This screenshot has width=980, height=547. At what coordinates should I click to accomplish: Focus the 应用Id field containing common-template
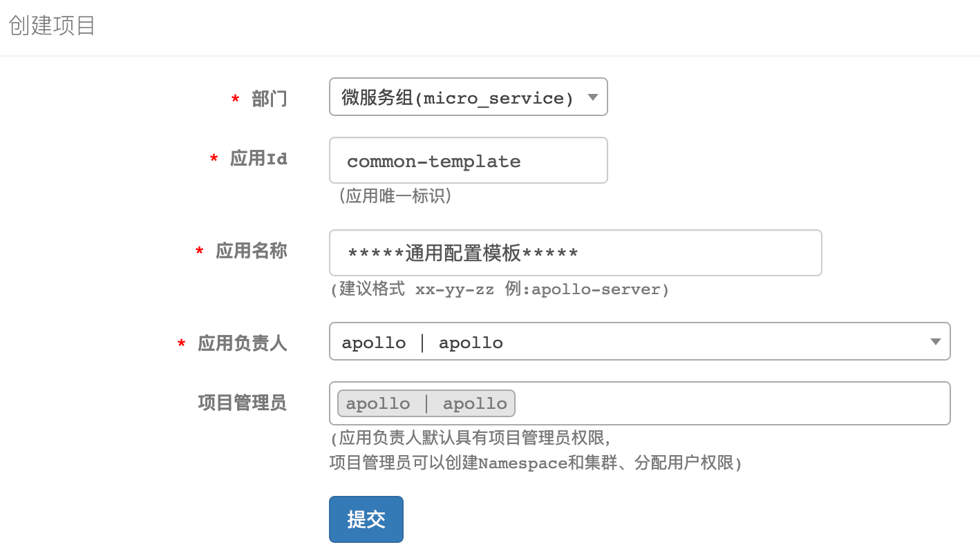coord(468,161)
